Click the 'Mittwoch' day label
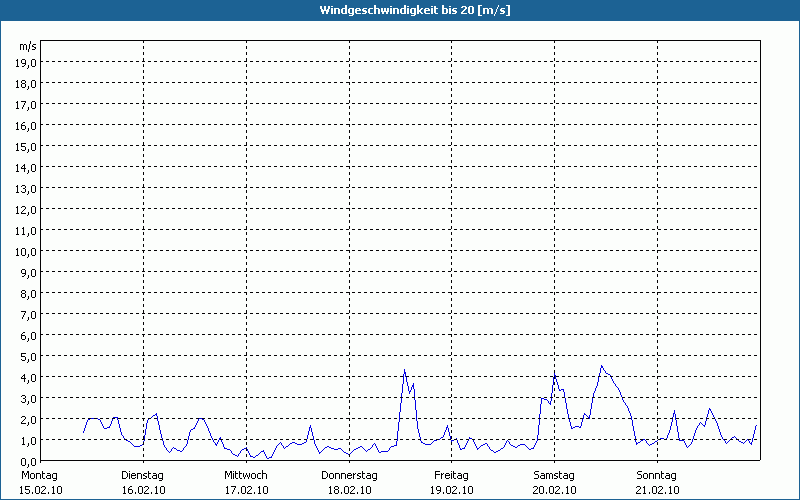The image size is (800, 500). tap(246, 476)
